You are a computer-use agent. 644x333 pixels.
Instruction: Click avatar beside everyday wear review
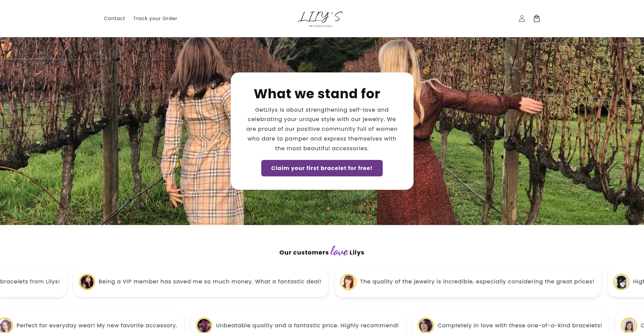point(6,325)
